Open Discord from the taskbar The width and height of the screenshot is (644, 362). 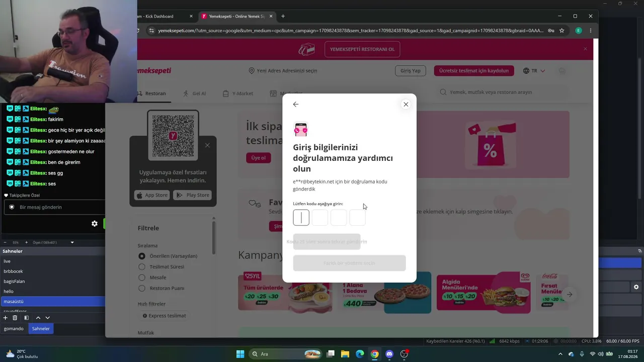coord(389,354)
